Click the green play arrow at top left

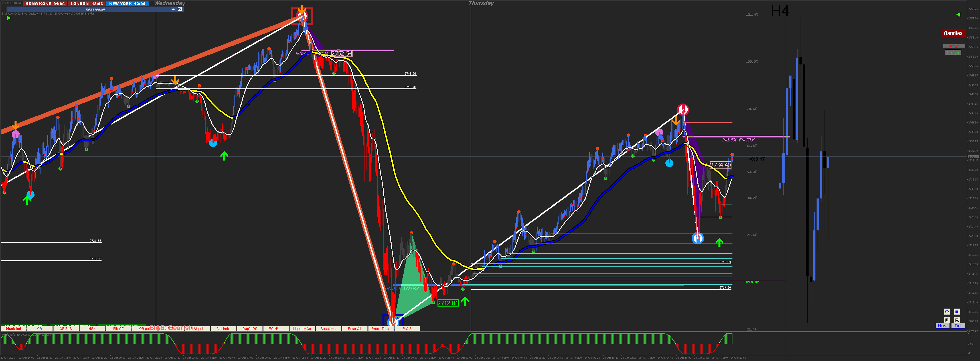point(8,18)
